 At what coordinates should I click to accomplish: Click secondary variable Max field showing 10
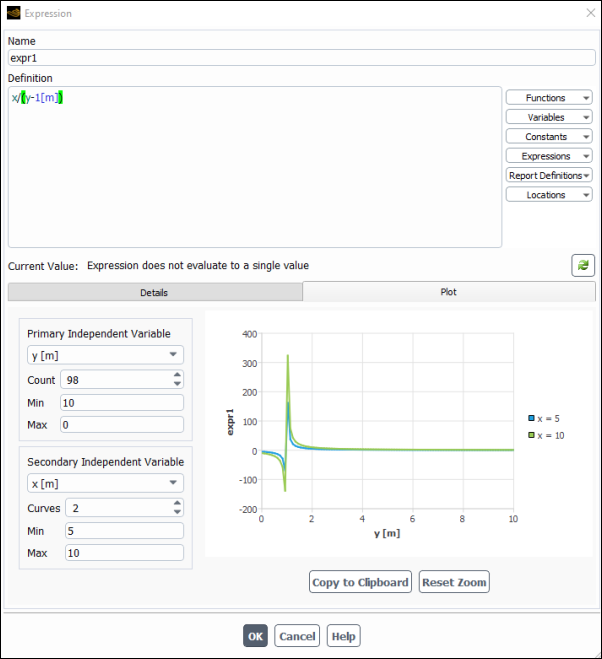click(x=124, y=553)
